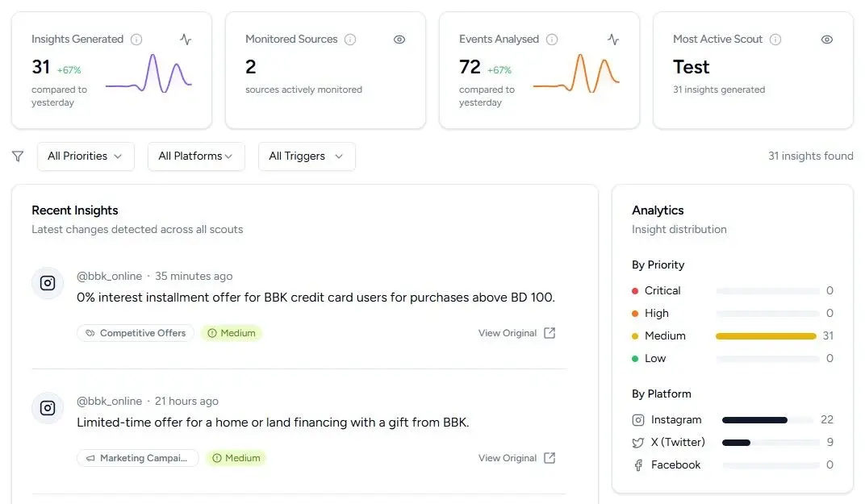Click the info icon beside Insights Generated
The image size is (865, 504).
coord(136,40)
